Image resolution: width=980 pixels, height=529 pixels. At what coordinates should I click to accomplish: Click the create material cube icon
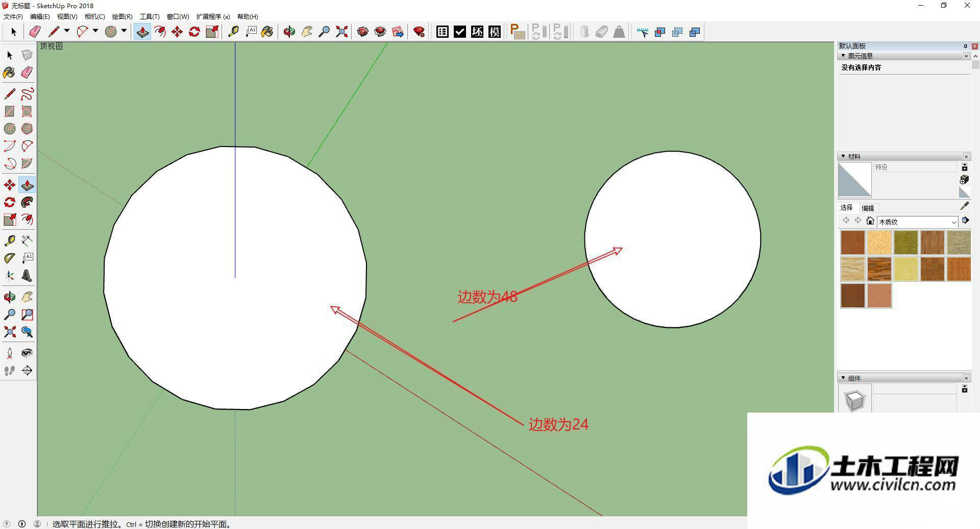tap(964, 180)
